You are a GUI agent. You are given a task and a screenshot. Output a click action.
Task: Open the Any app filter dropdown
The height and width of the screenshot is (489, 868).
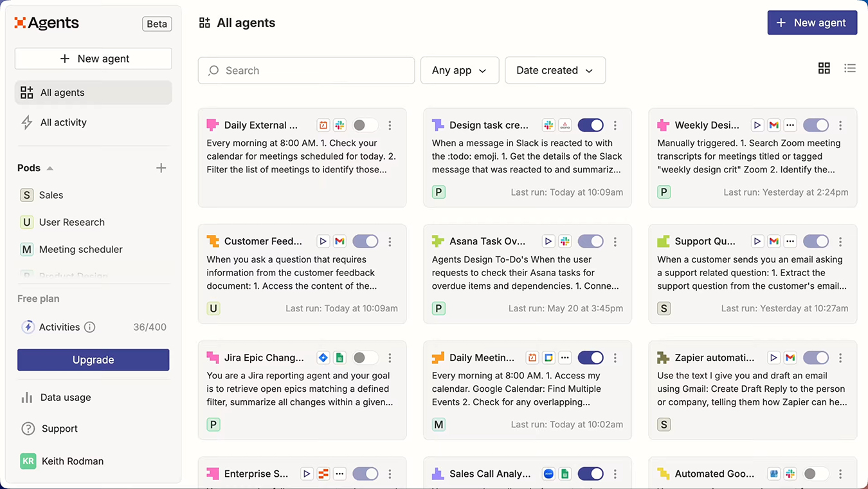tap(459, 70)
